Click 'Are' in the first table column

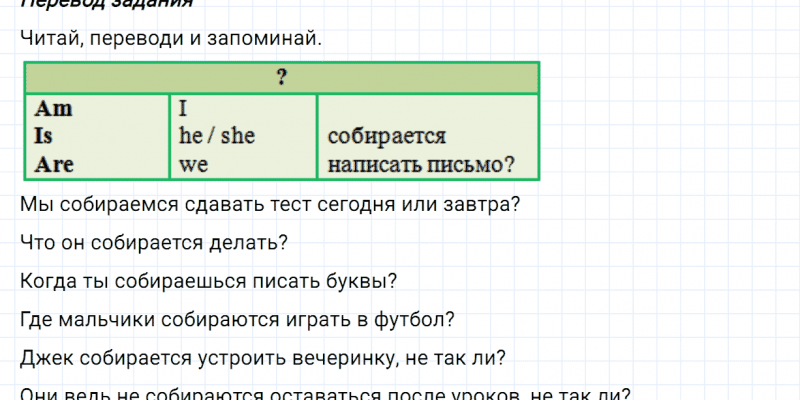tap(54, 165)
